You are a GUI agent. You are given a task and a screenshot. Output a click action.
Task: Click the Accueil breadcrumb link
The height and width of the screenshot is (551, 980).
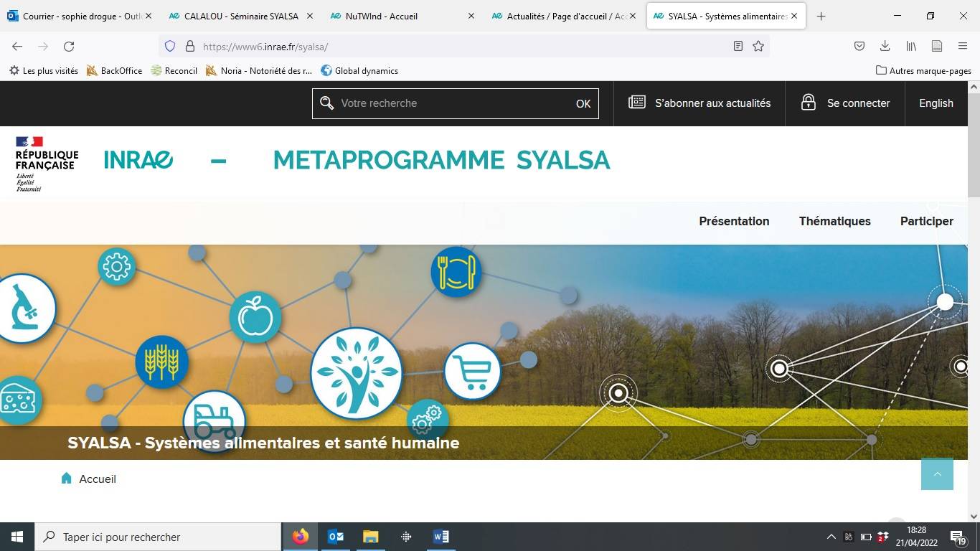98,479
